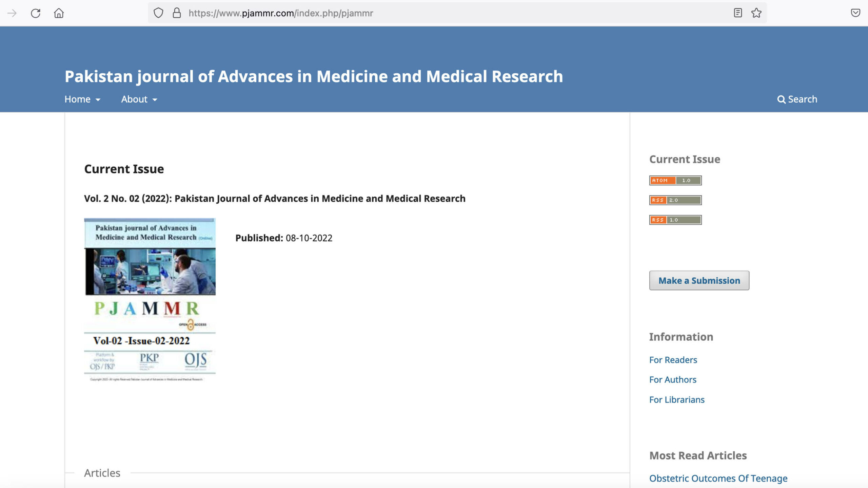The height and width of the screenshot is (488, 868).
Task: Click the padlock site security icon
Action: click(x=177, y=13)
